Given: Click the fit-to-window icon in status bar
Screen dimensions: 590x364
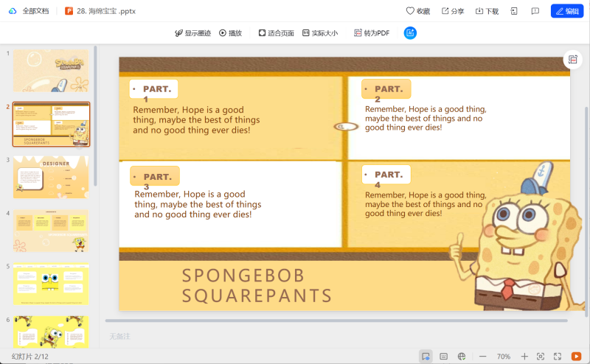Looking at the screenshot, I should [x=541, y=356].
